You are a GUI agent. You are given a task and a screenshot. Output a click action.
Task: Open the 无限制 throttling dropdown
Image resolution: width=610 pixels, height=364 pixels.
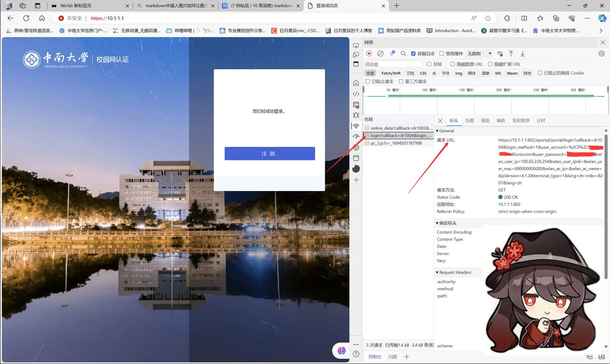(x=480, y=54)
